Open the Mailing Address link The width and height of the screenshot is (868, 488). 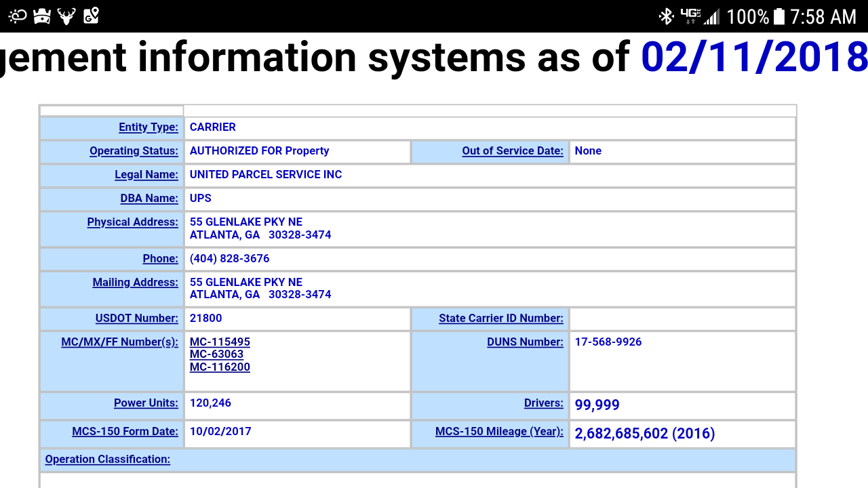pos(135,283)
